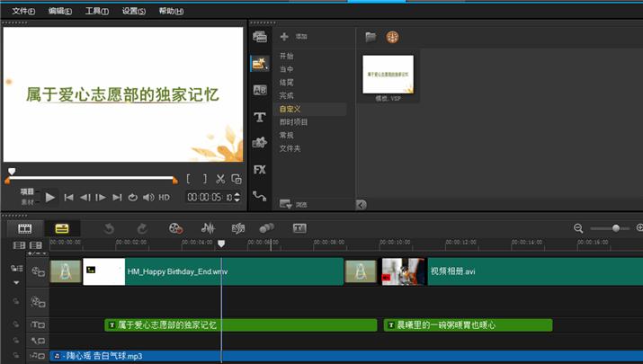Expand the track options down arrow
The image size is (643, 364).
[x=16, y=282]
